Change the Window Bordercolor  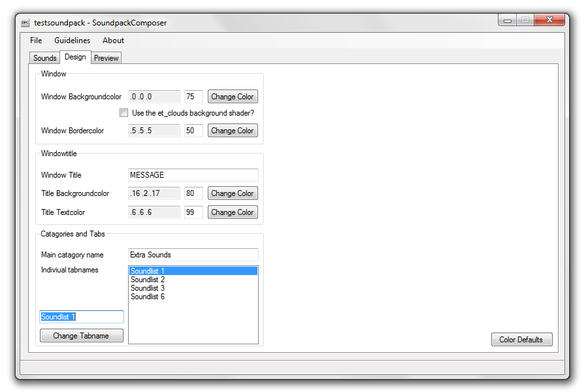coord(233,131)
